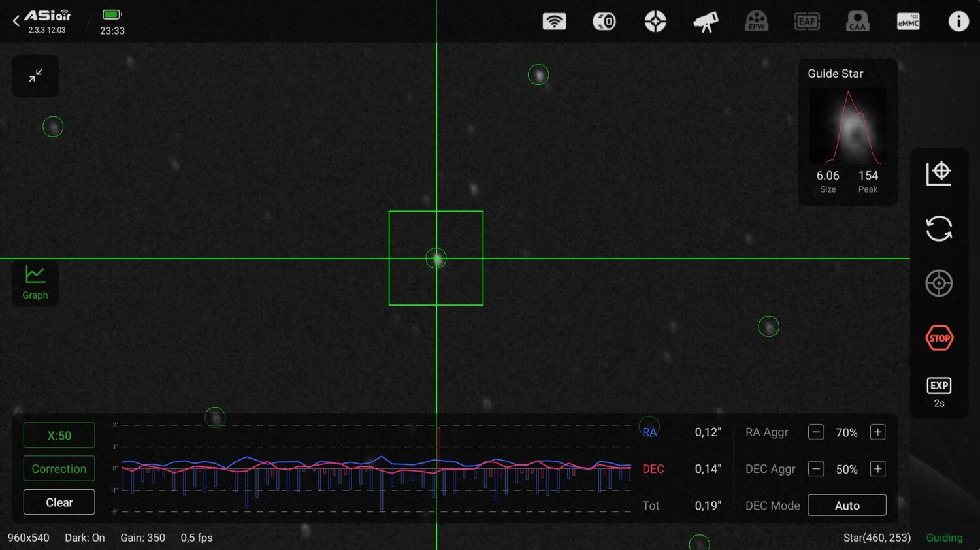Toggle the Graph panel button
Viewport: 980px width, 550px height.
pos(35,283)
